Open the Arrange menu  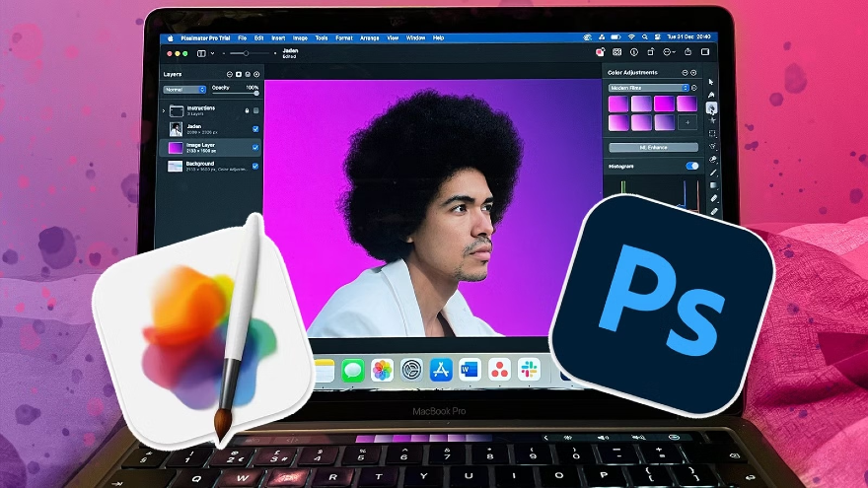click(369, 38)
